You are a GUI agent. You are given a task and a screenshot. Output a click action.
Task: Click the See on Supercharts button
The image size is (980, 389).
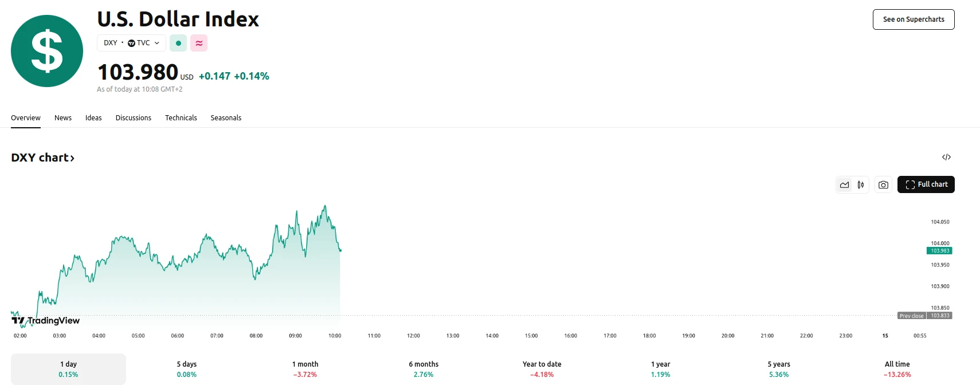click(913, 19)
